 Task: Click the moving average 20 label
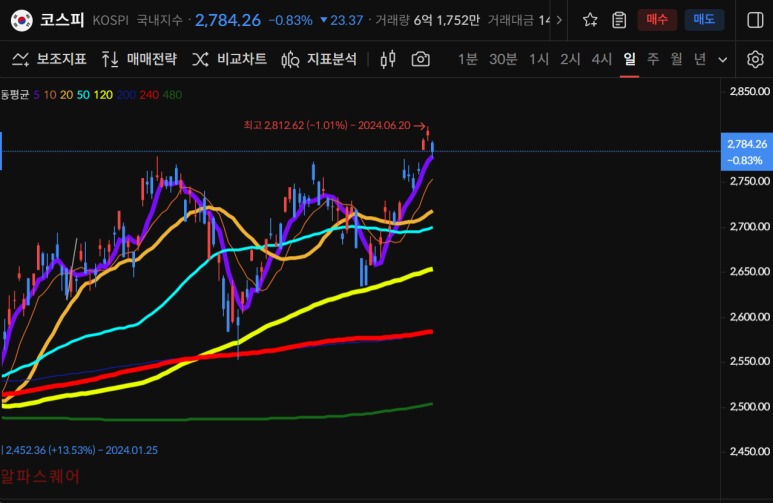67,95
